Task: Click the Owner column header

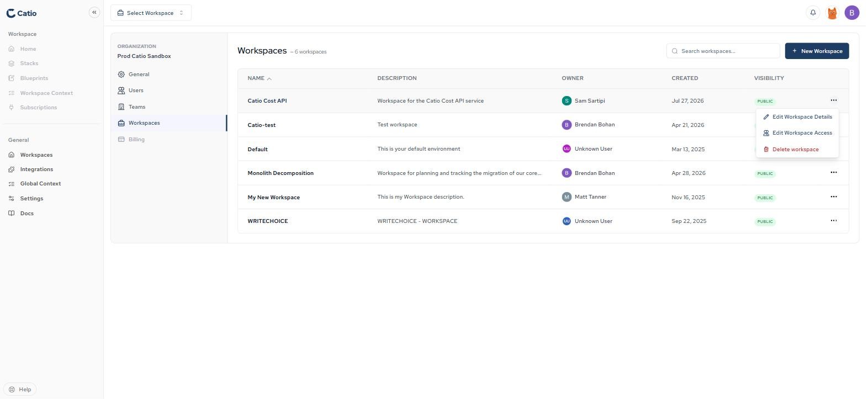Action: click(x=573, y=78)
